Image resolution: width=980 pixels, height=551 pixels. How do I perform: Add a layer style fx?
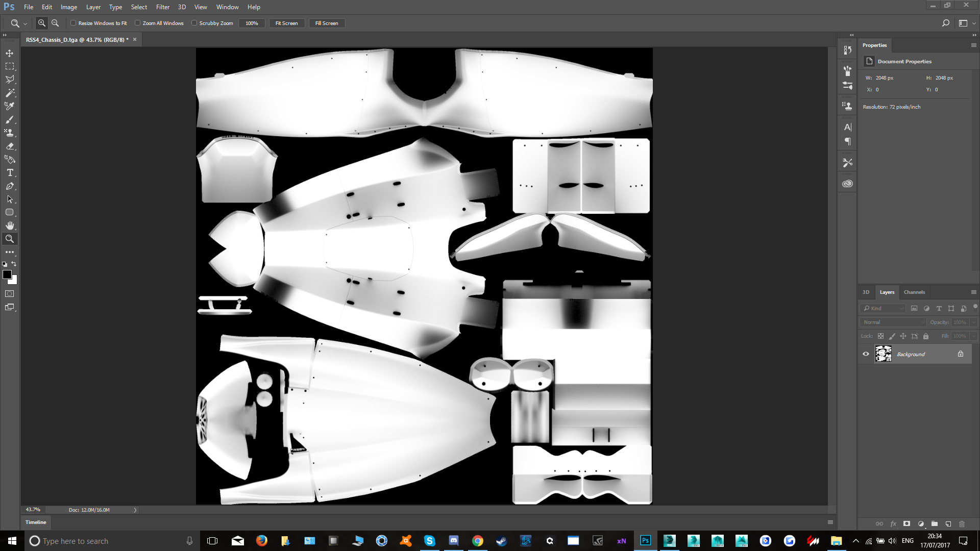tap(893, 523)
